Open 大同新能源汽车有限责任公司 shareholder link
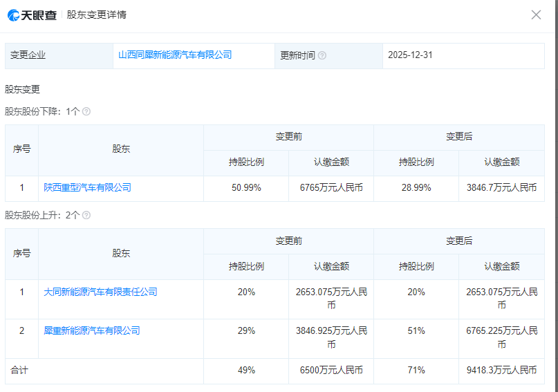This screenshot has width=558, height=392. coord(100,292)
